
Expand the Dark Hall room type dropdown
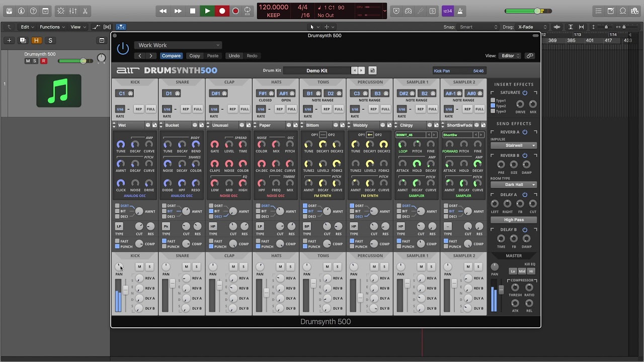pos(514,185)
